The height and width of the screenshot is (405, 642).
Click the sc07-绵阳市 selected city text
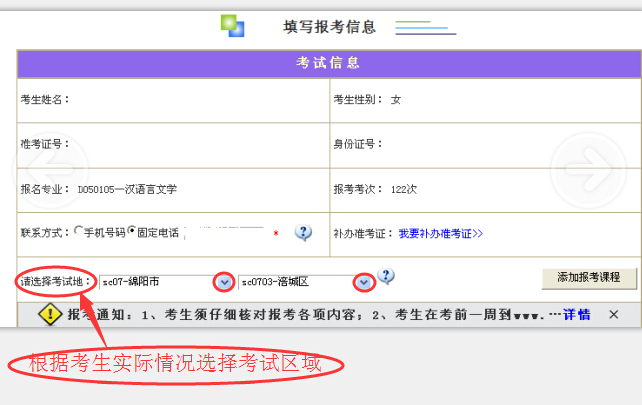[x=131, y=282]
